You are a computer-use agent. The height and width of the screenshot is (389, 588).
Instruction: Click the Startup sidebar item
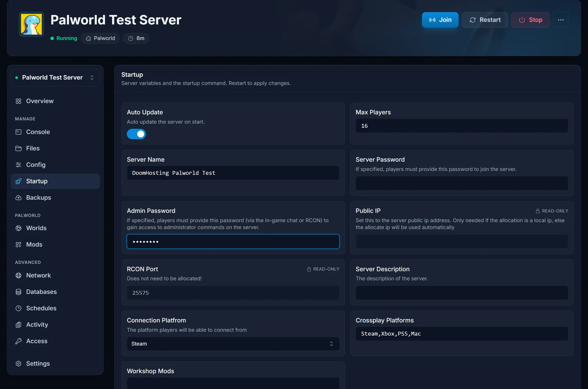tap(55, 181)
